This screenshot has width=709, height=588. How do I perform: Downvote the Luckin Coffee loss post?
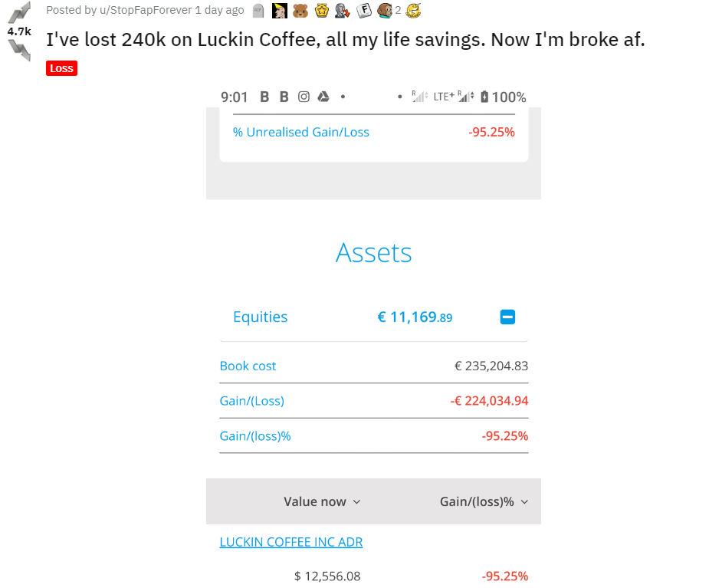19,50
